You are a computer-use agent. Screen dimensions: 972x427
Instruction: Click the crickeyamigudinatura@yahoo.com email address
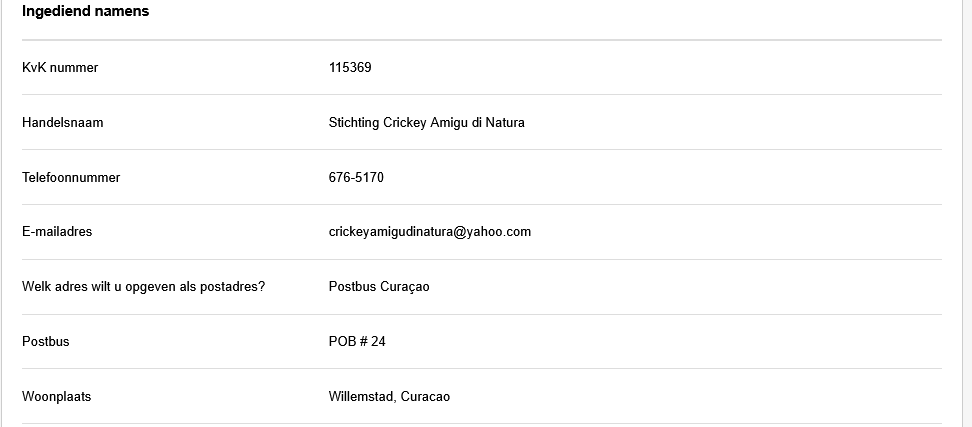click(429, 232)
